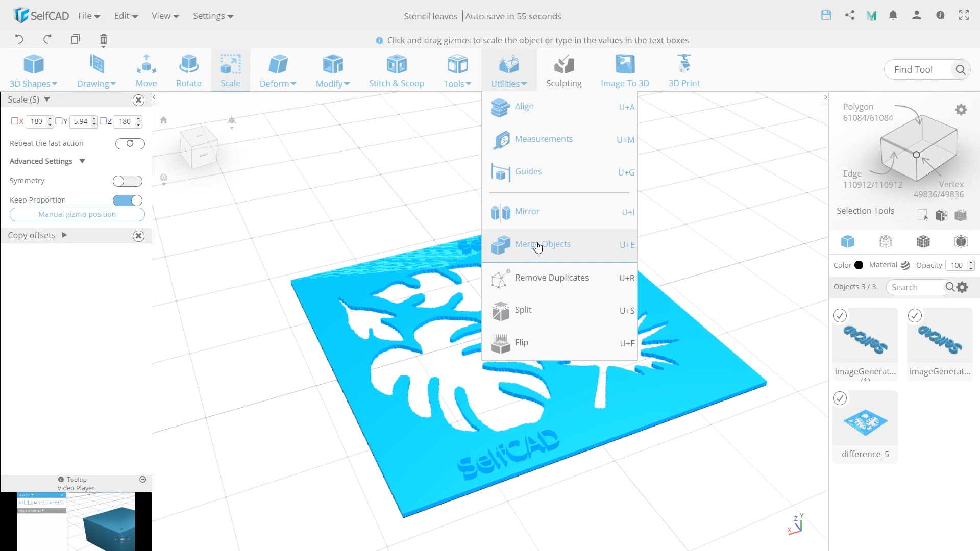The width and height of the screenshot is (980, 551).
Task: Click the black Color swatch
Action: click(859, 265)
